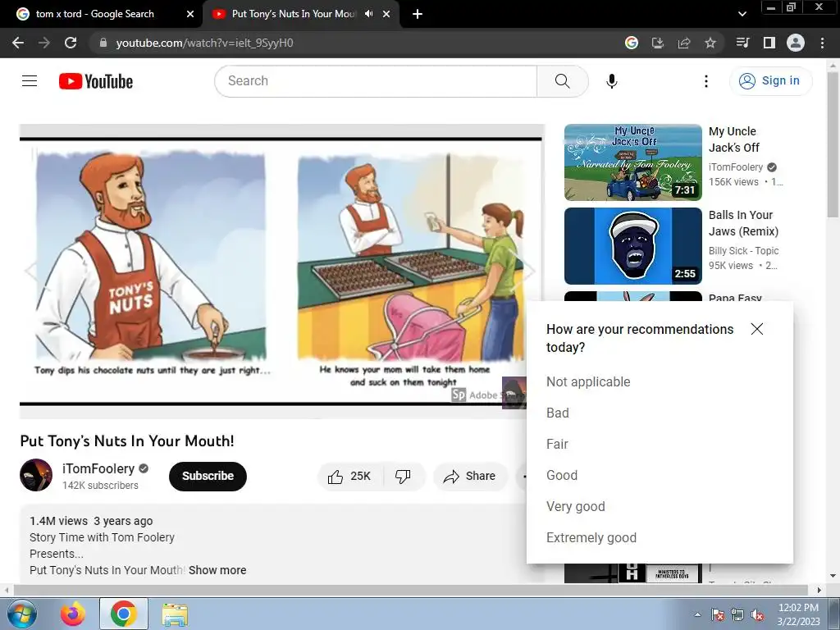Close the YouTube tab
The height and width of the screenshot is (630, 840).
pyautogui.click(x=386, y=14)
